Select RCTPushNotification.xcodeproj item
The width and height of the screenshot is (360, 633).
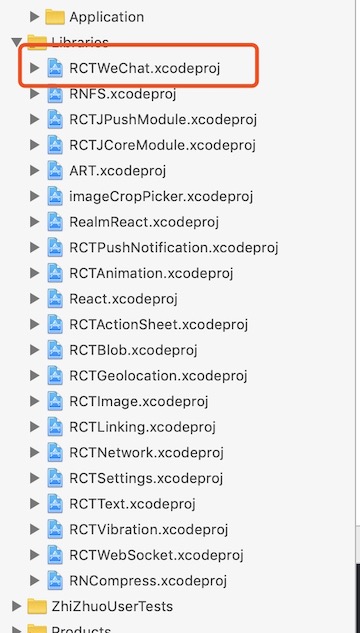tap(174, 247)
